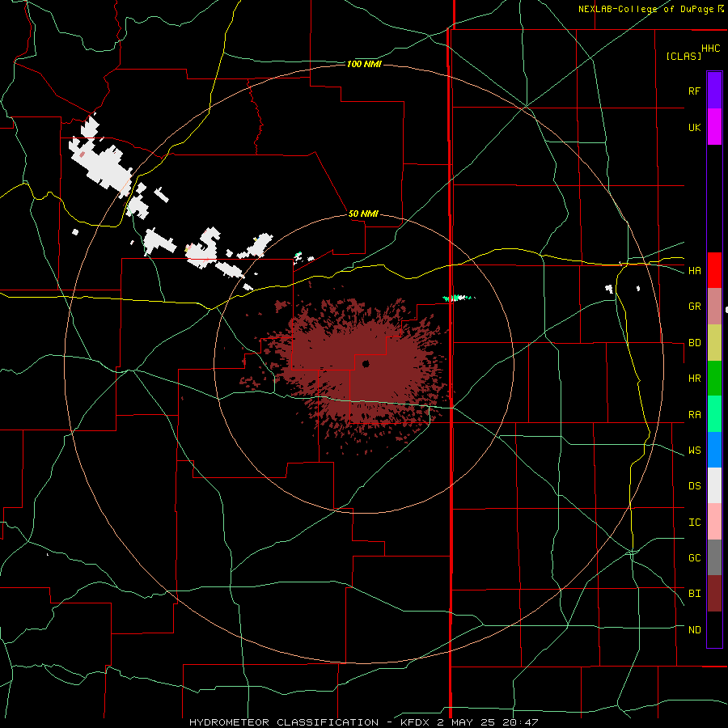Click the 100 NMI range ring label

tap(364, 64)
